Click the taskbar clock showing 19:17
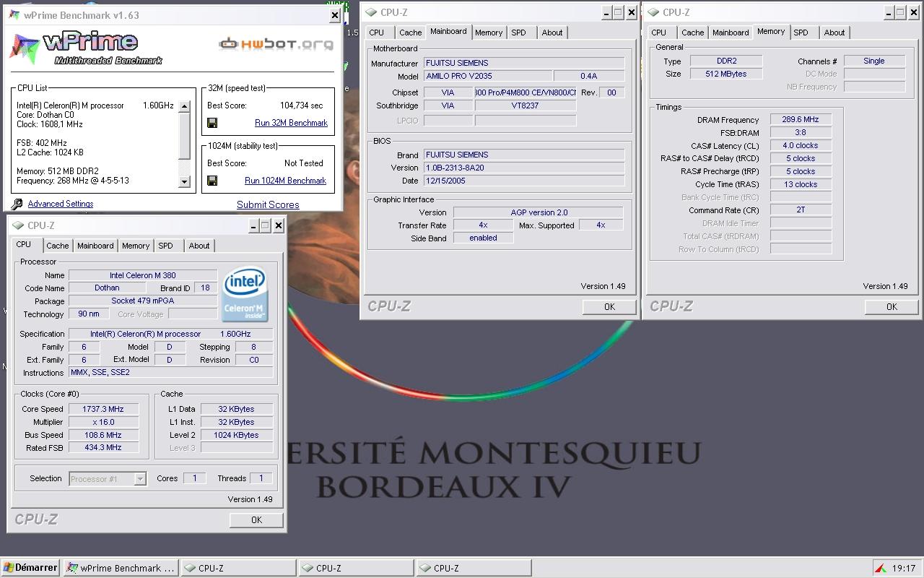 point(904,569)
